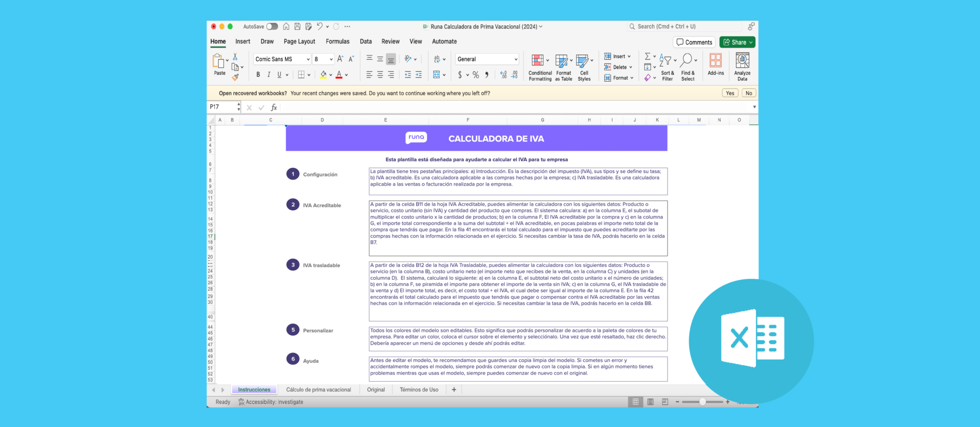This screenshot has width=980, height=427.
Task: Click the Save As icon with pencil
Action: point(308,26)
